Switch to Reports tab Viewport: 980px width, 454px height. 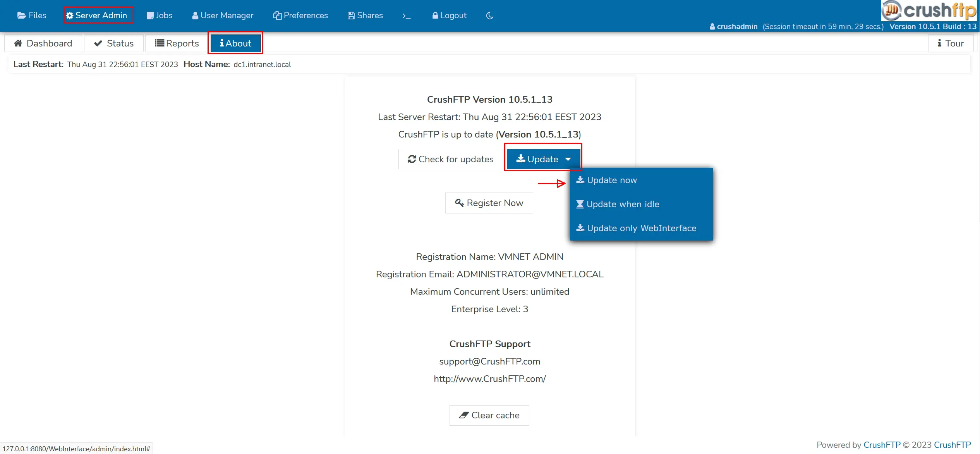[x=177, y=43]
